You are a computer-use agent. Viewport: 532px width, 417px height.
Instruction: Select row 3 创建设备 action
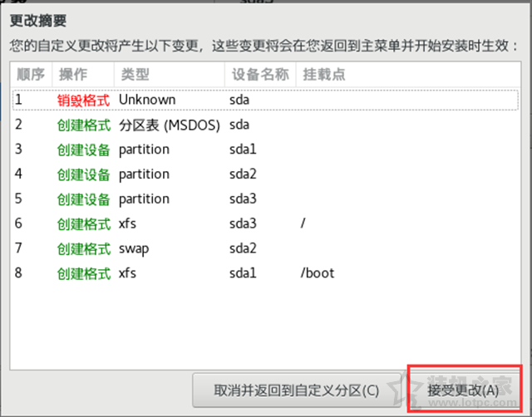click(83, 150)
